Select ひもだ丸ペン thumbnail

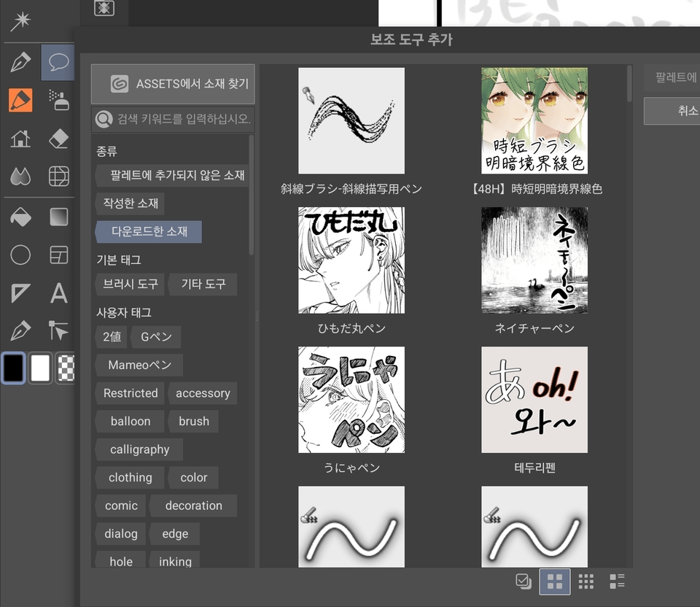pyautogui.click(x=351, y=260)
